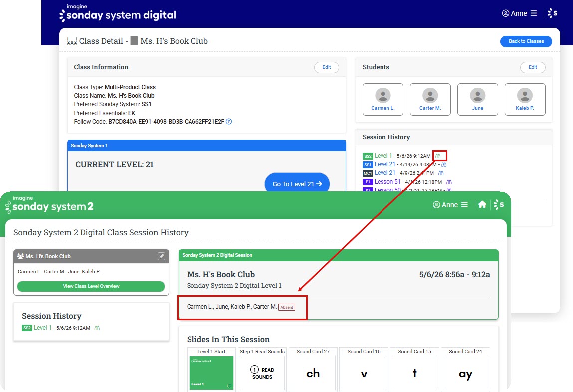Click the SS2 badge in green Session History
Viewport: 573px width, 392px height.
(x=27, y=328)
